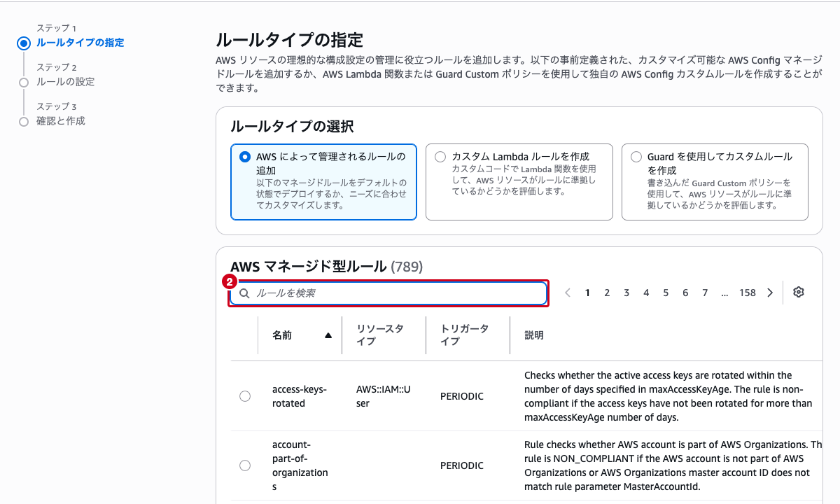Go to next page with right chevron
The height and width of the screenshot is (504, 840).
click(770, 293)
